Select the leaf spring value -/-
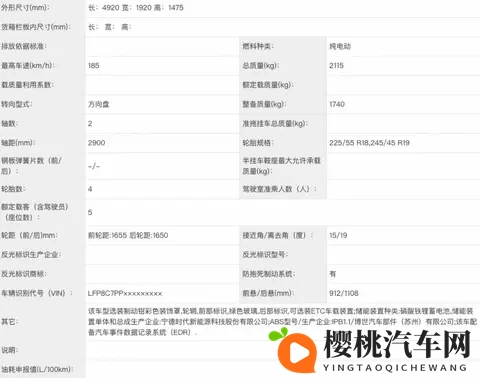480x378 pixels. 94,166
